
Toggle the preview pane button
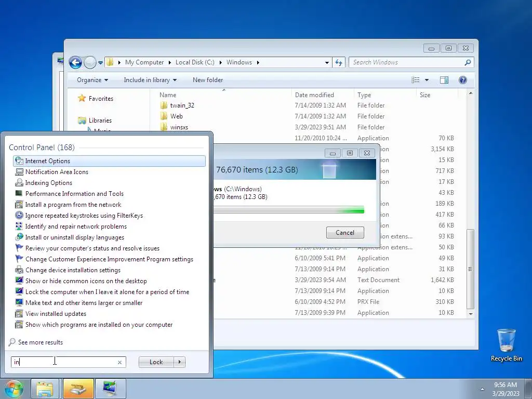click(x=444, y=80)
